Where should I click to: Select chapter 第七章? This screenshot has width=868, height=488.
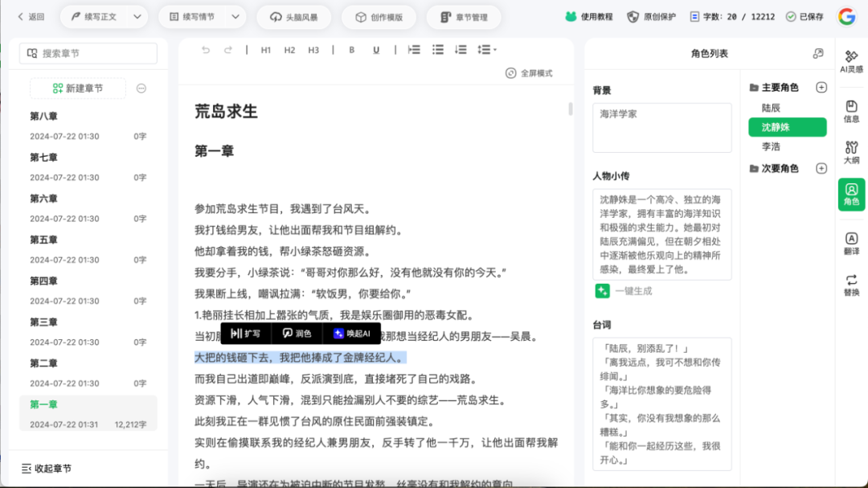[88, 167]
